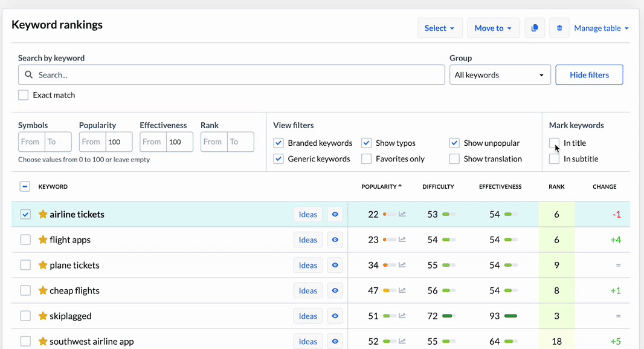644x349 pixels.
Task: Toggle favorite star for skiplagged
Action: [x=43, y=316]
